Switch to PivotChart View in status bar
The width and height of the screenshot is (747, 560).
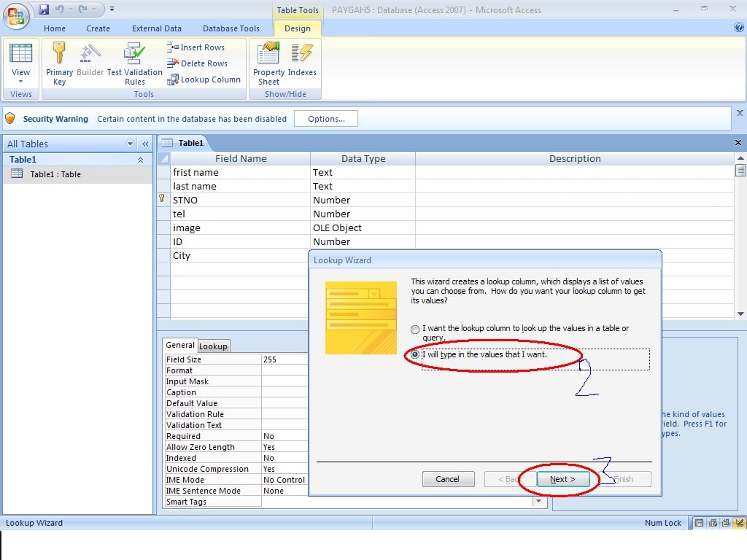pos(726,523)
